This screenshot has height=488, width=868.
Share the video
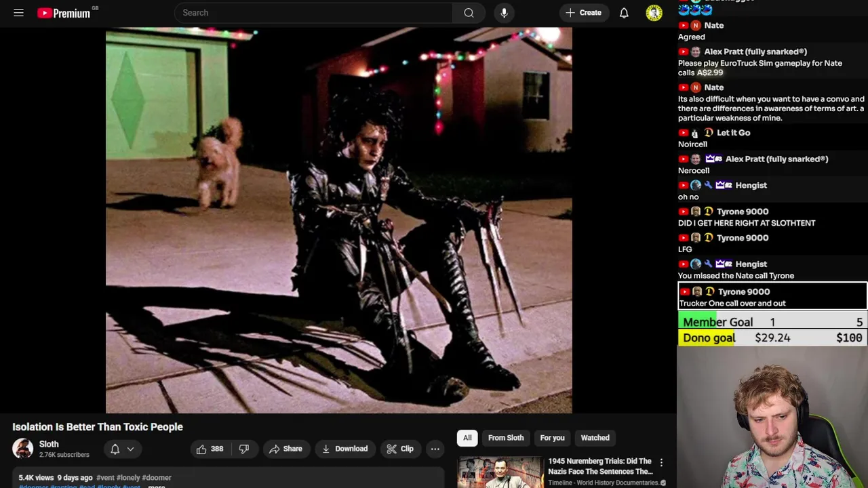[285, 449]
